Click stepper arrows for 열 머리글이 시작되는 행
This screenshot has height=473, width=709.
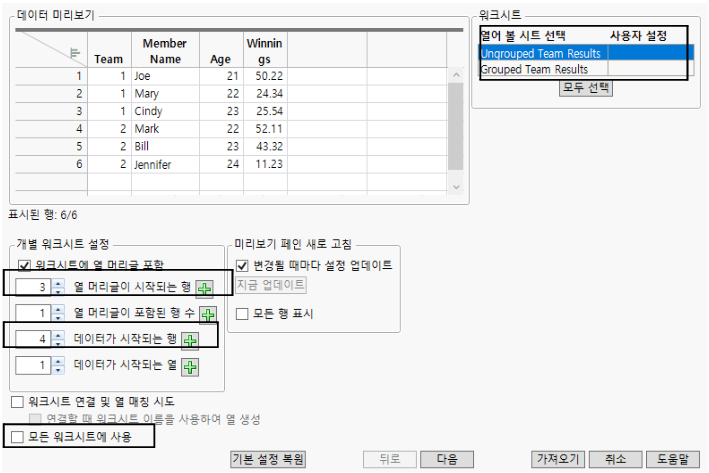(x=58, y=287)
